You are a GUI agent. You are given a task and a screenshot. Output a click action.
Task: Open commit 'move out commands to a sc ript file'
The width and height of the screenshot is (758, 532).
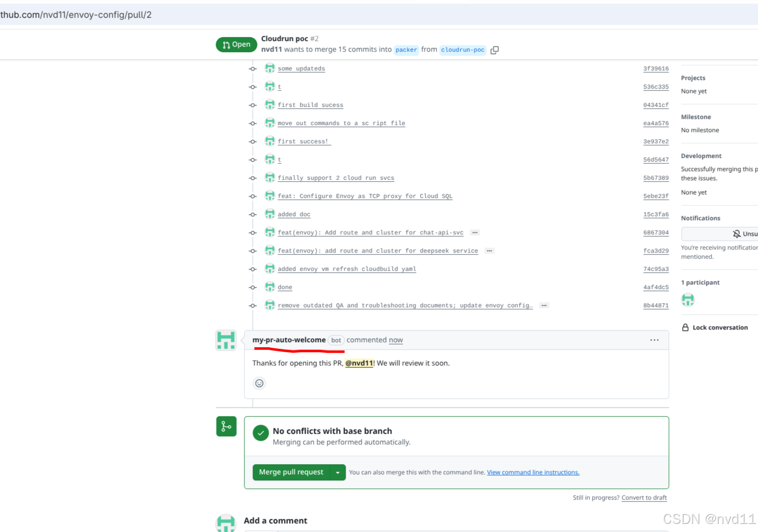(x=341, y=124)
